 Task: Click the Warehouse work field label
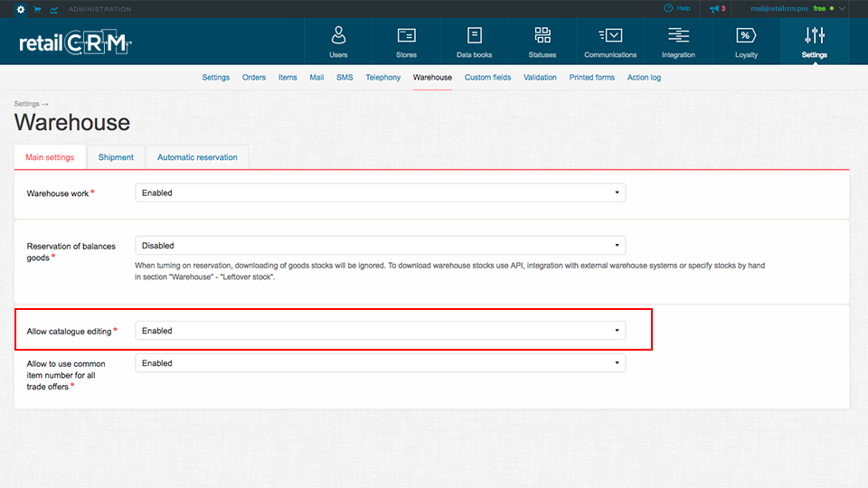click(x=58, y=193)
